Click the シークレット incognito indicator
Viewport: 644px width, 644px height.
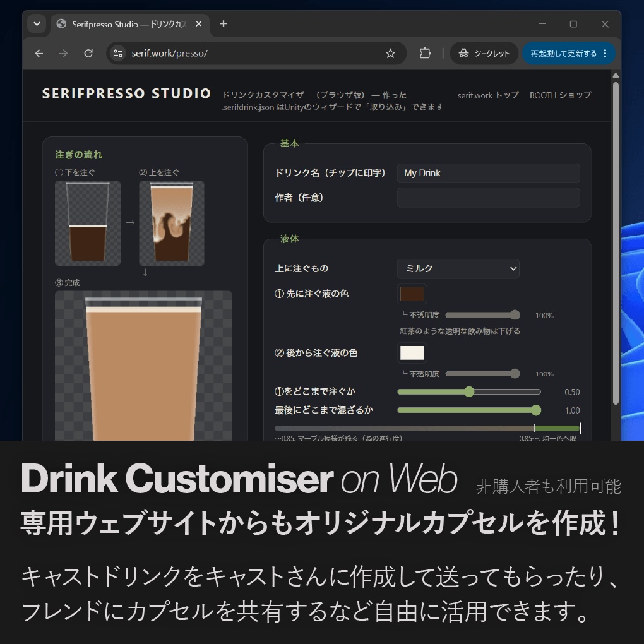click(484, 54)
